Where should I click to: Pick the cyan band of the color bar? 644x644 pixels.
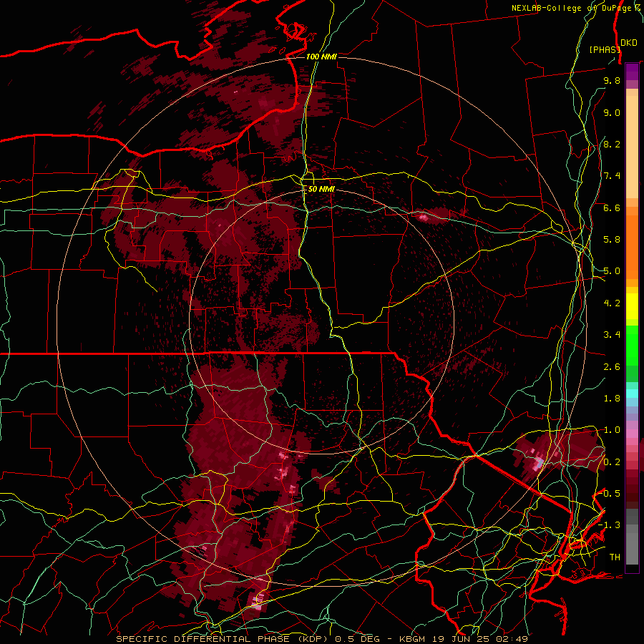pos(632,394)
